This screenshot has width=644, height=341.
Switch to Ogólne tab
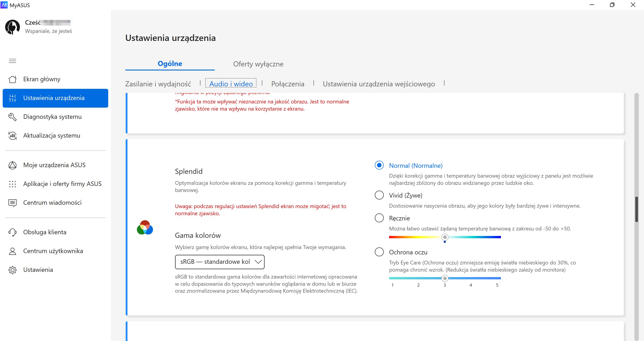pos(170,64)
